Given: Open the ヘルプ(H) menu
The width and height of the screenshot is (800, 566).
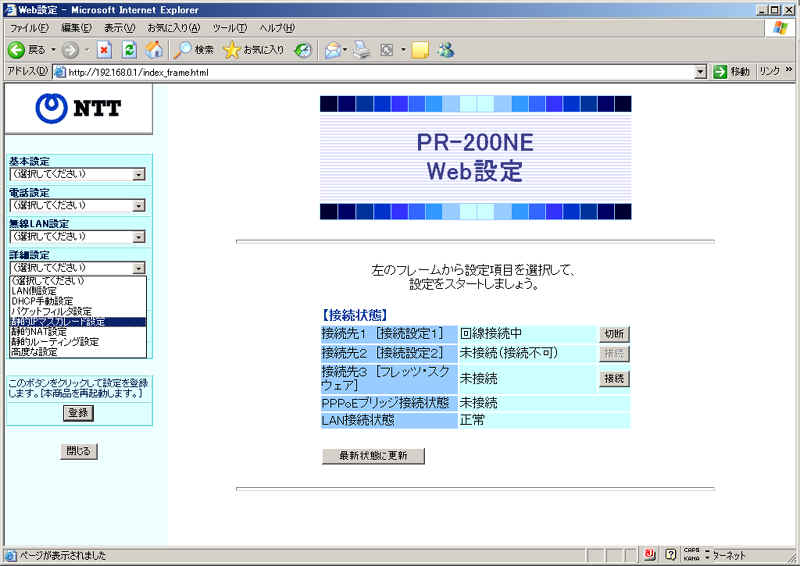Looking at the screenshot, I should point(277,28).
